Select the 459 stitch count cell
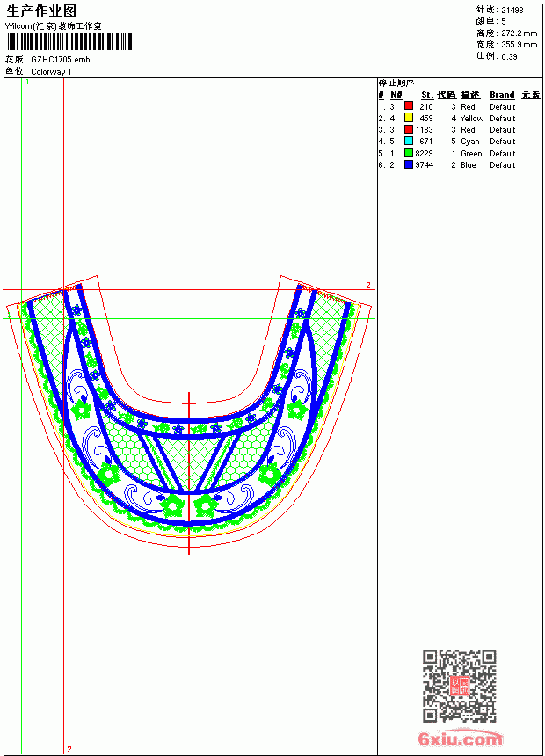This screenshot has height=756, width=545. 426,118
